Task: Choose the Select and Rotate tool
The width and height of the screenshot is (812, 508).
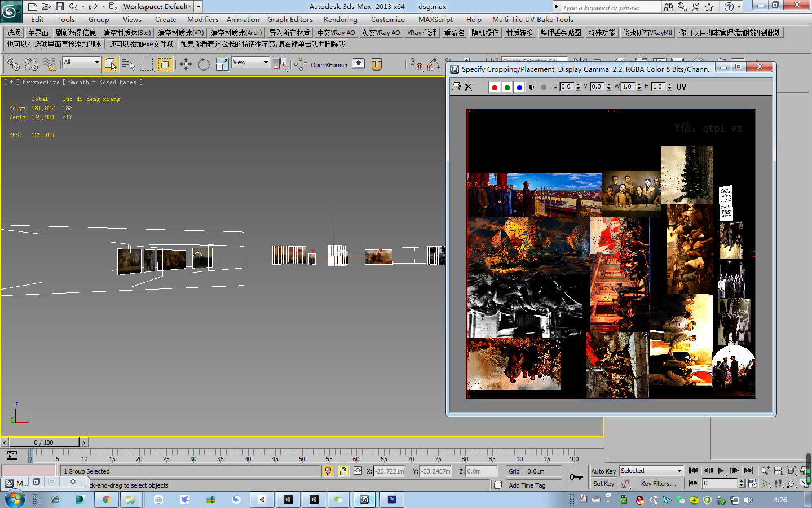Action: coord(204,64)
